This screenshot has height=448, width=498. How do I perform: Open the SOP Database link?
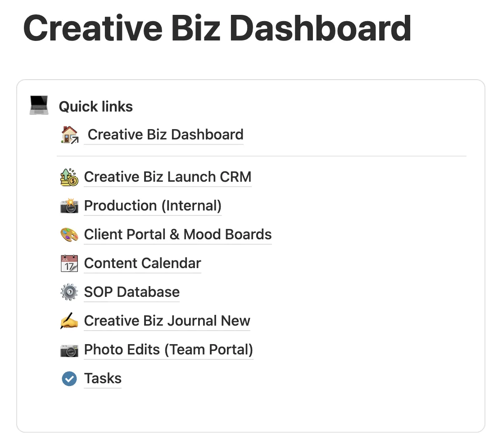click(132, 292)
